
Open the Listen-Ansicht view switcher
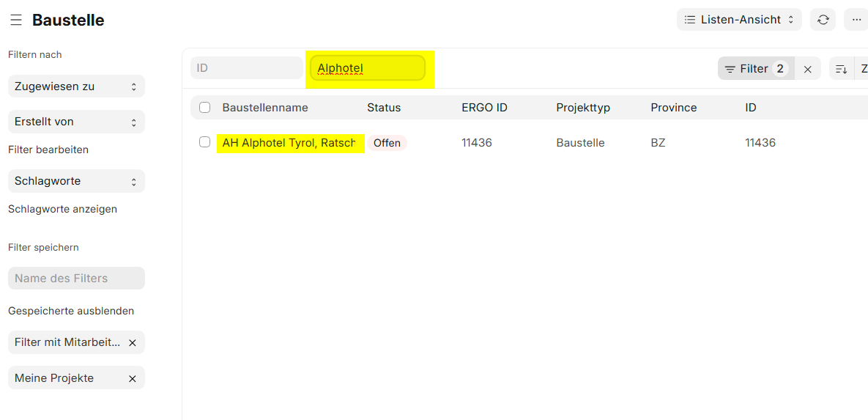tap(739, 20)
